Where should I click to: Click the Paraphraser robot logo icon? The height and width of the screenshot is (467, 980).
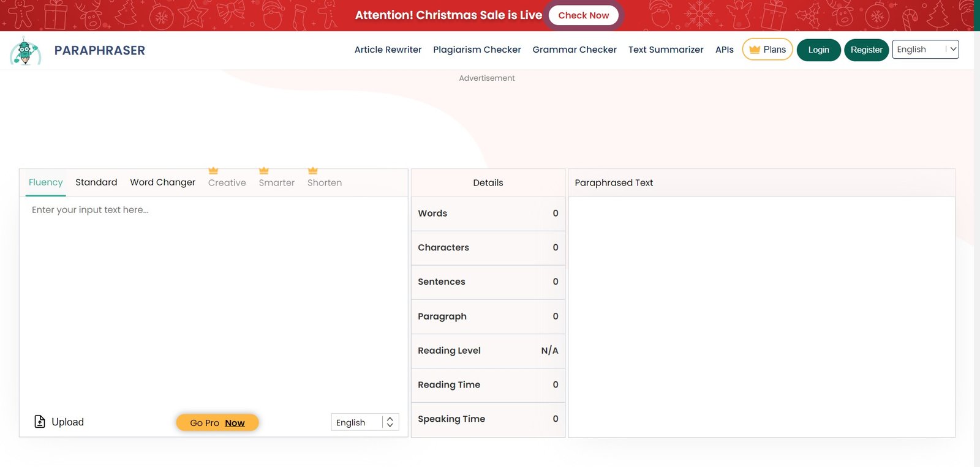pos(25,51)
